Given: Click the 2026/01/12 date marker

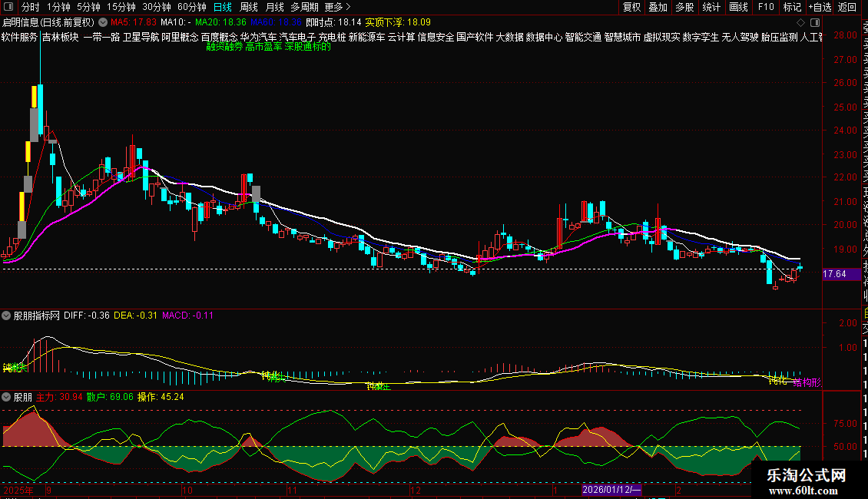Looking at the screenshot, I should point(611,490).
